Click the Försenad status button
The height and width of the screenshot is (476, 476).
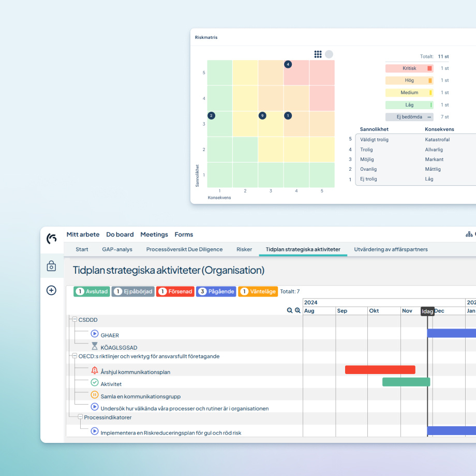coord(175,291)
